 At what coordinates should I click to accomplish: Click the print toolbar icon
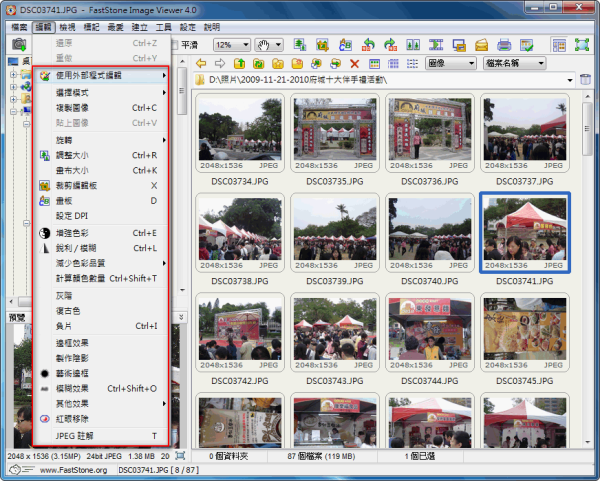pos(503,45)
